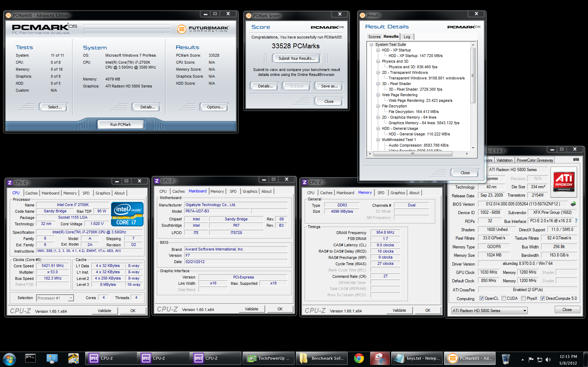Screen dimensions: 588x367
Task: Collapse the HDD - XP Startup node
Action: 378,50
